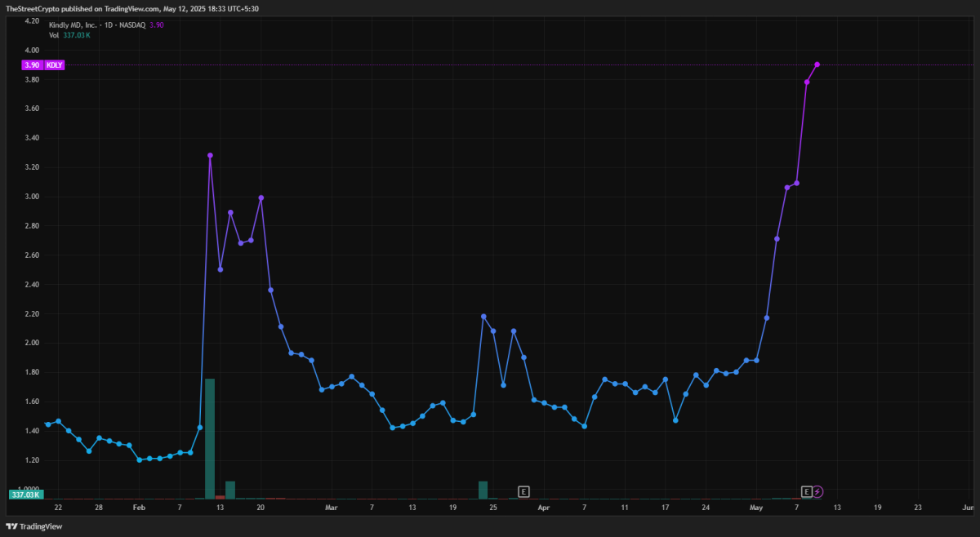
Task: Open the earnings 'E' marker below the March data
Action: (523, 491)
